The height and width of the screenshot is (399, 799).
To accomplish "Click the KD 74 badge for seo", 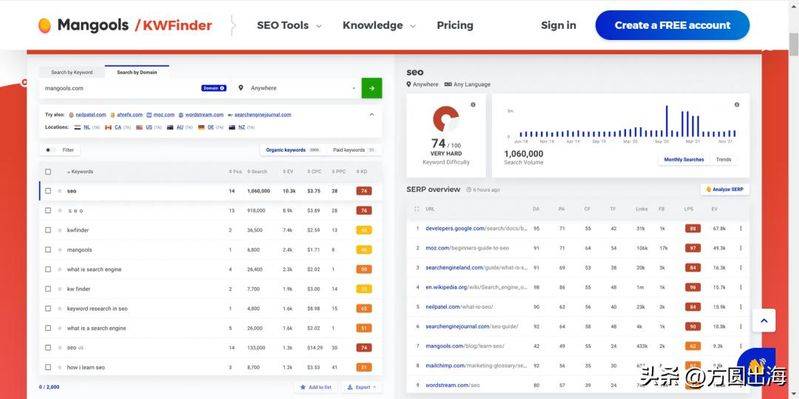I will pos(364,191).
